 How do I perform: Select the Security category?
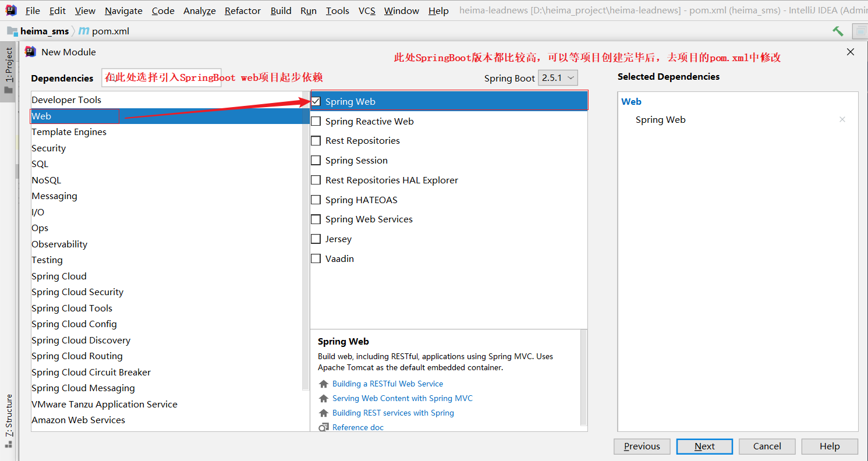tap(166, 148)
